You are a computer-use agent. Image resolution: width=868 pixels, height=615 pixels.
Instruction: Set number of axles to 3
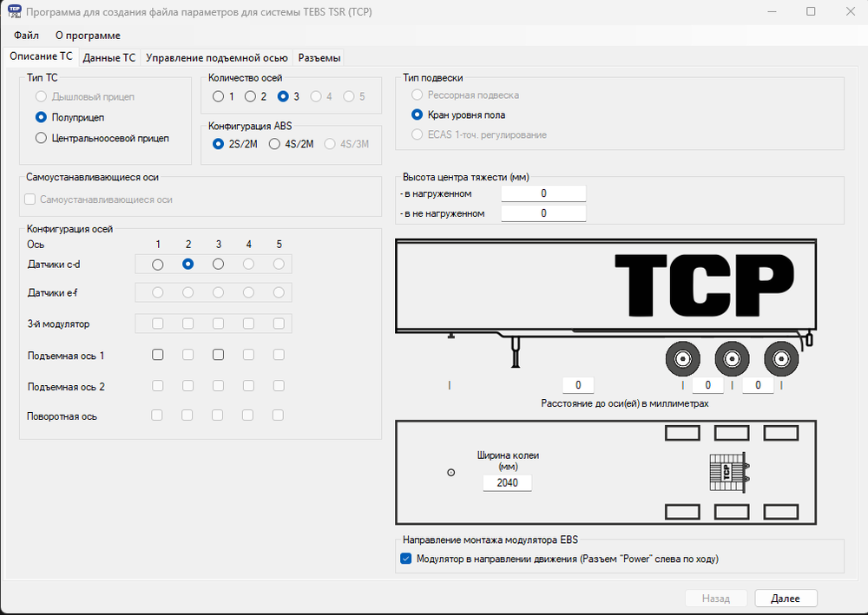288,96
